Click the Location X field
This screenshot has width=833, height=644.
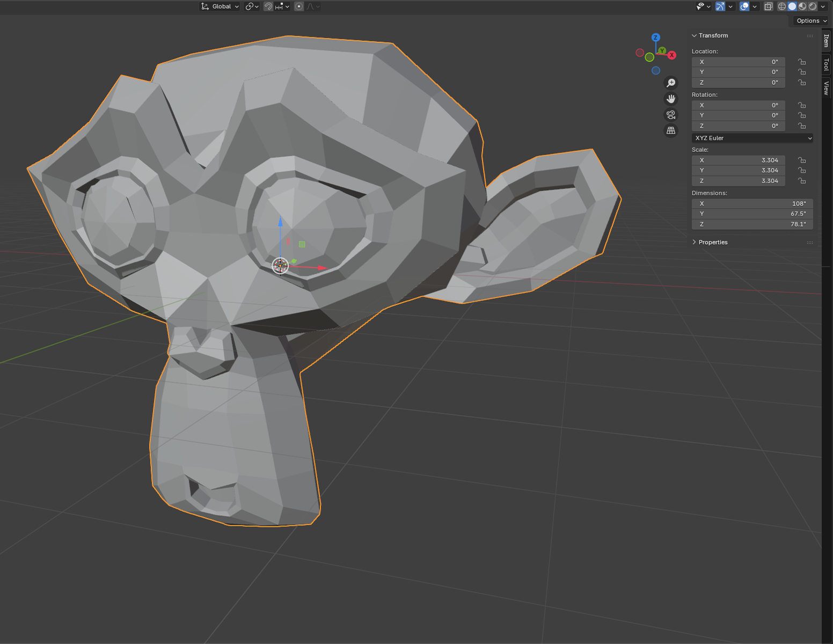point(738,62)
